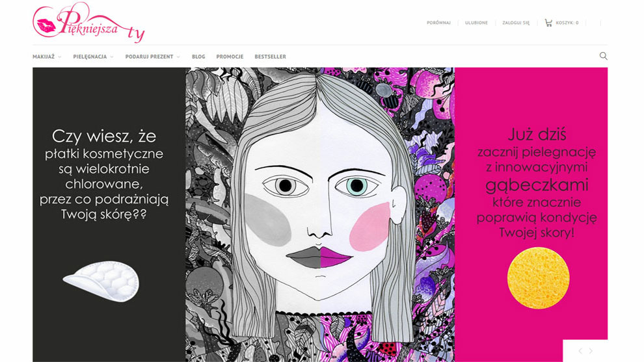Click the illustrated woman's face banner
This screenshot has height=362, width=644.
(320, 214)
